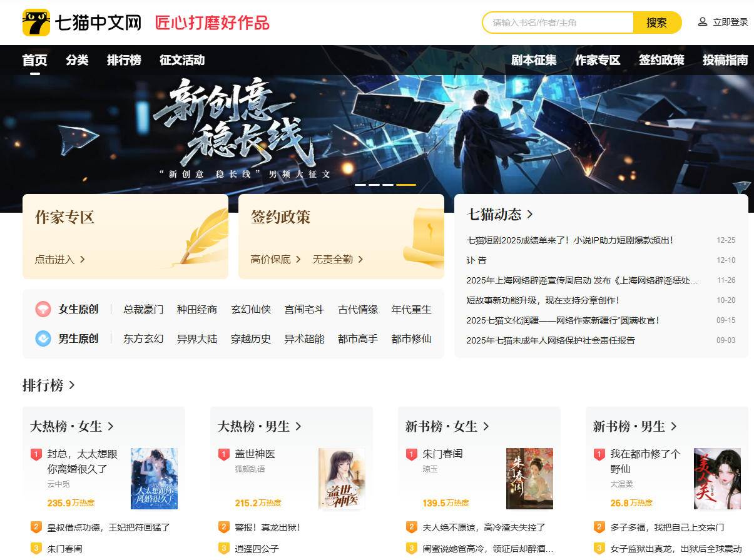This screenshot has width=754, height=560.
Task: Select the 投稿指南 menu item
Action: (x=724, y=60)
